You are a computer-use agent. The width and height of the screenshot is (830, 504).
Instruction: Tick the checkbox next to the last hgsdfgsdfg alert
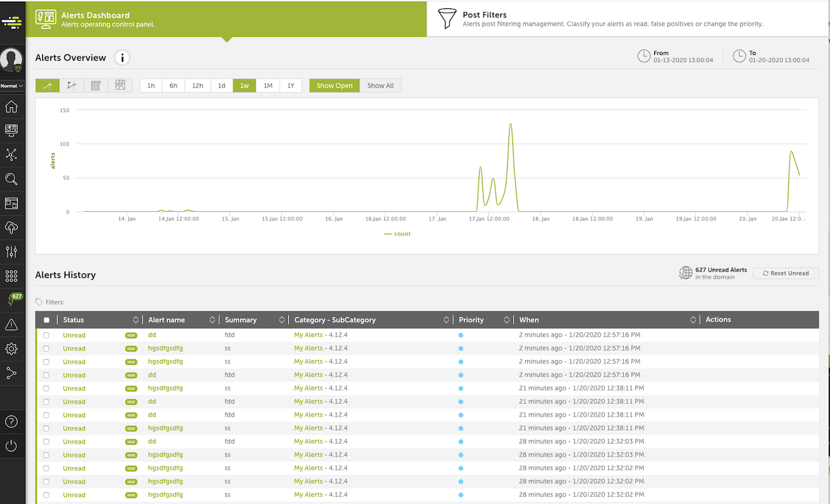pos(46,494)
